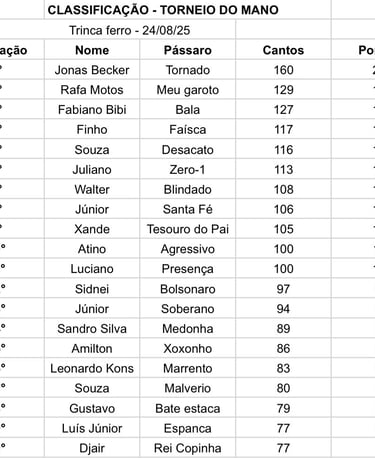The width and height of the screenshot is (375, 458).
Task: Select the 'Tornado' bird cell
Action: [x=188, y=70]
